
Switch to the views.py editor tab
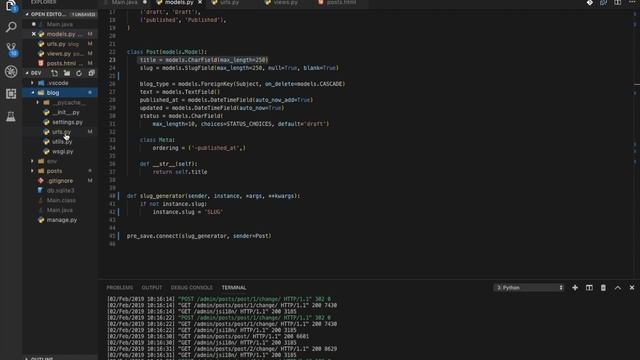pyautogui.click(x=286, y=2)
